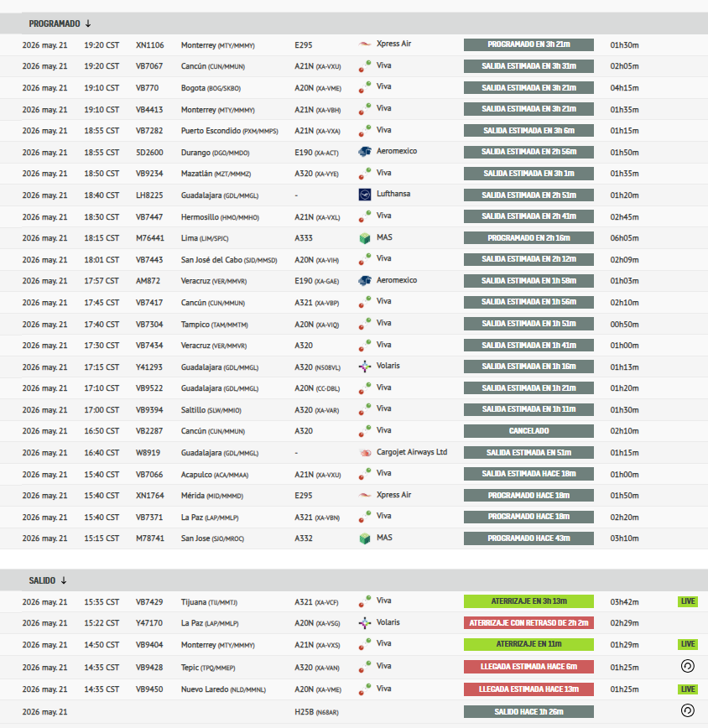Screen dimensions: 708x728
Task: Select aircraft registration N508VL on Y41293 row
Action: pos(327,367)
